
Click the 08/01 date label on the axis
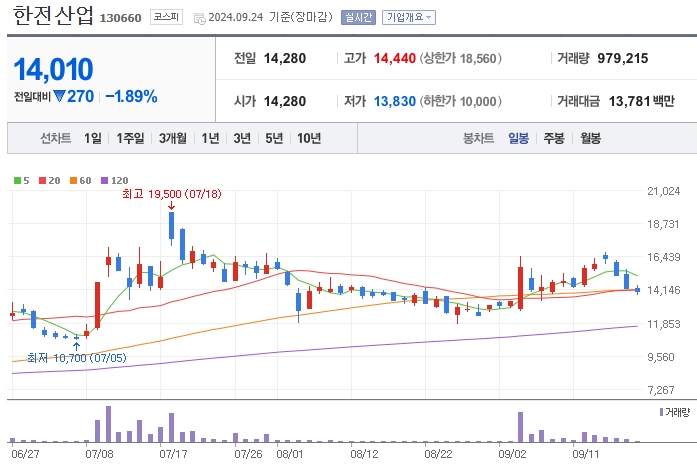click(290, 454)
